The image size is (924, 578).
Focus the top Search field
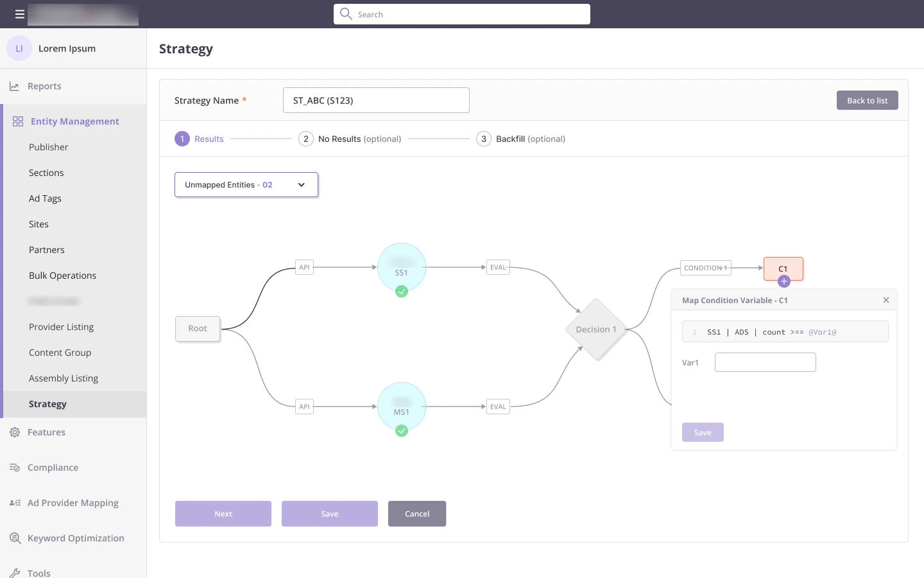click(462, 14)
